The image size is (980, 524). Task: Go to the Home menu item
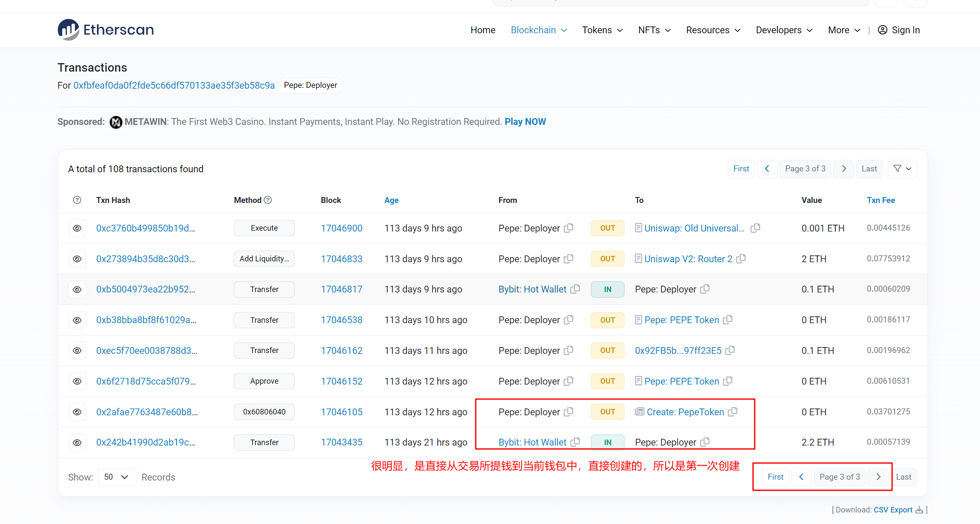tap(483, 30)
